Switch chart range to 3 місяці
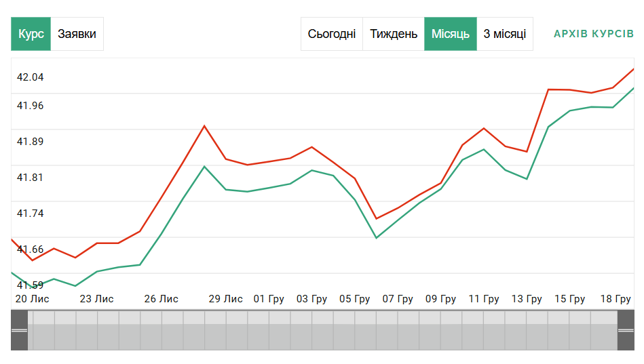This screenshot has width=644, height=364. 505,34
